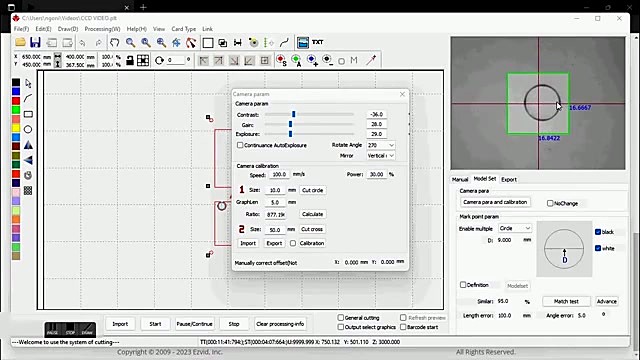Check Output select graphics option

tap(340, 327)
